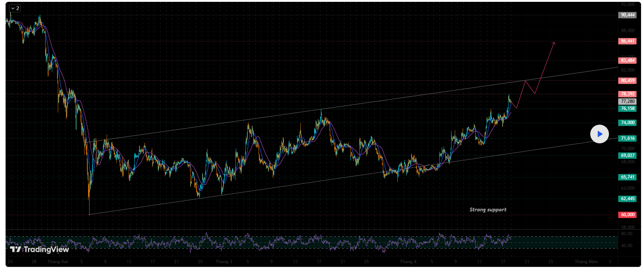The image size is (644, 268).
Task: Click the "Tháng 3" date on time axis
Action: (x=224, y=262)
